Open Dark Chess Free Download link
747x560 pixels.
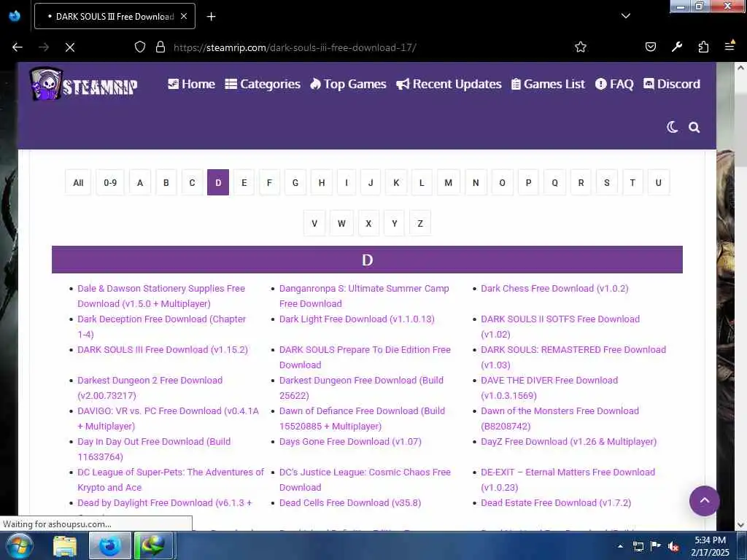click(554, 289)
